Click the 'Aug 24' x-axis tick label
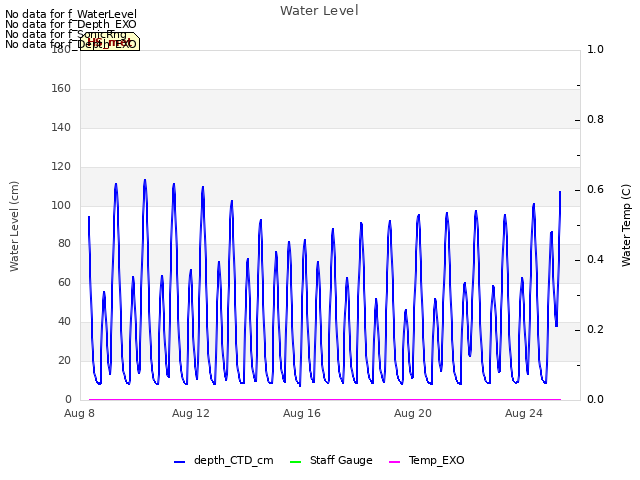Viewport: 640px width, 480px height. coord(524,413)
